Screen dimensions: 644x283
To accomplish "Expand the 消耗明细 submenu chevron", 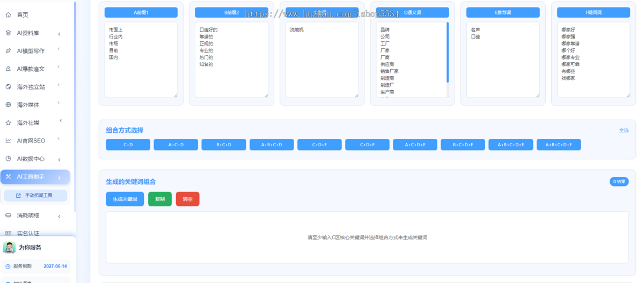I will click(59, 217).
